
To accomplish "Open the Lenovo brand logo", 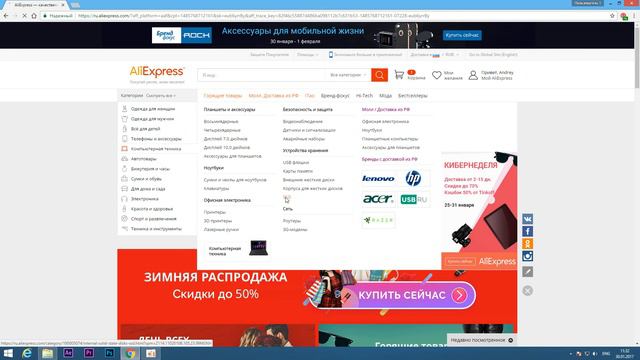I will pos(378,178).
